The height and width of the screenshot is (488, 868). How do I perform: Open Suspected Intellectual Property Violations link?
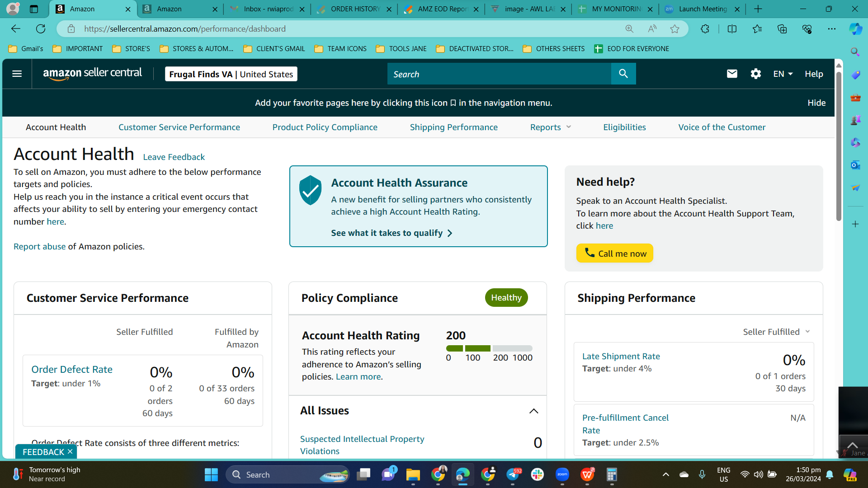point(362,445)
